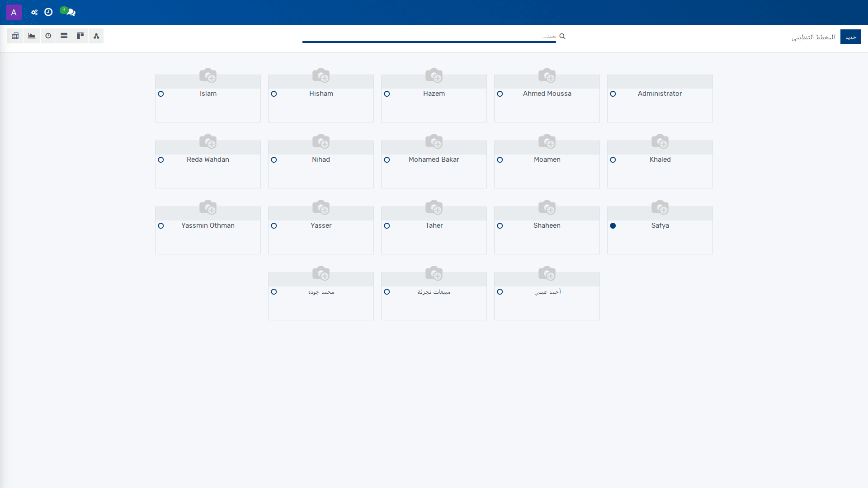The width and height of the screenshot is (868, 488).
Task: Open the activities clock icon in header
Action: click(x=48, y=12)
